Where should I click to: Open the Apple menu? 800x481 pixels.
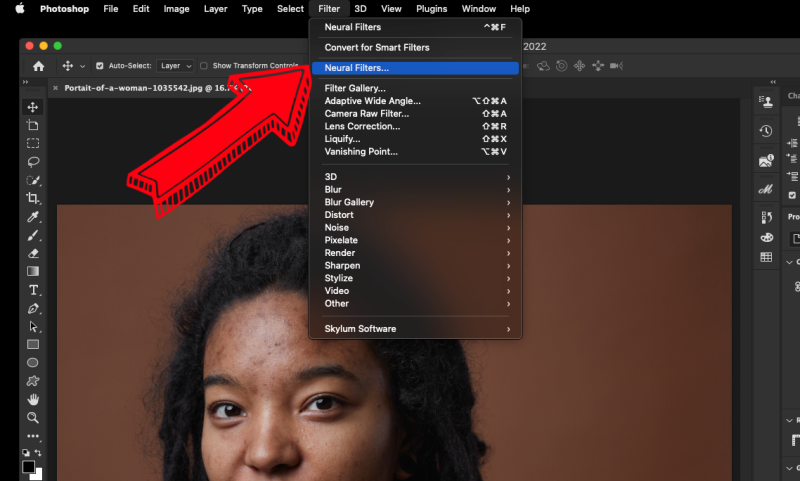pyautogui.click(x=20, y=8)
